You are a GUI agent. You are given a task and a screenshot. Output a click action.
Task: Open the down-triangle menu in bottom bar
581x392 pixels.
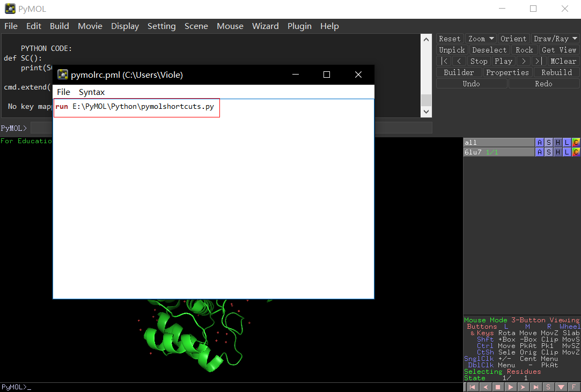561,387
